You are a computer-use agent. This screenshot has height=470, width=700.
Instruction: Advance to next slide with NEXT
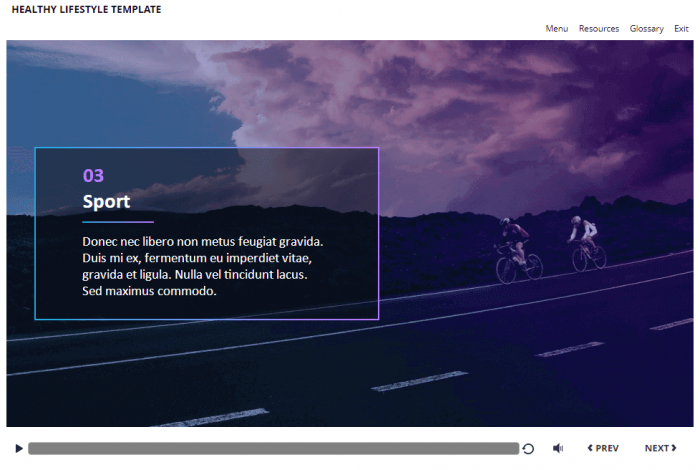(660, 449)
